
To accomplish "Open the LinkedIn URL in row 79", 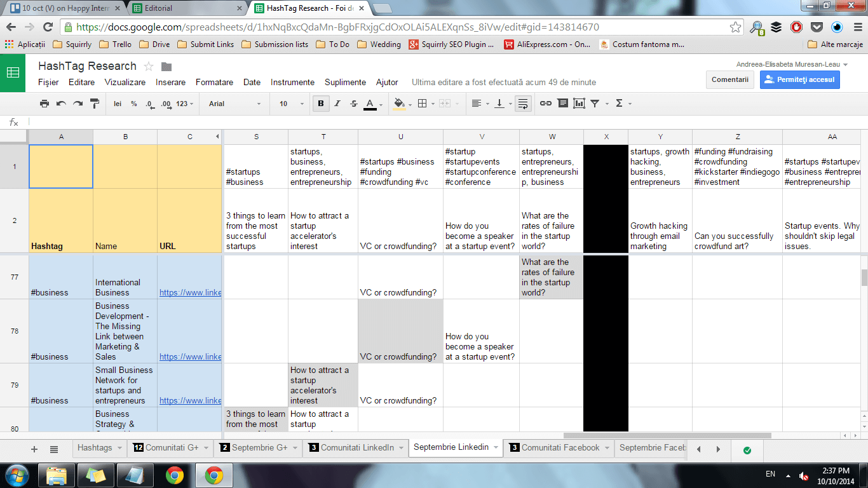I will pyautogui.click(x=190, y=400).
